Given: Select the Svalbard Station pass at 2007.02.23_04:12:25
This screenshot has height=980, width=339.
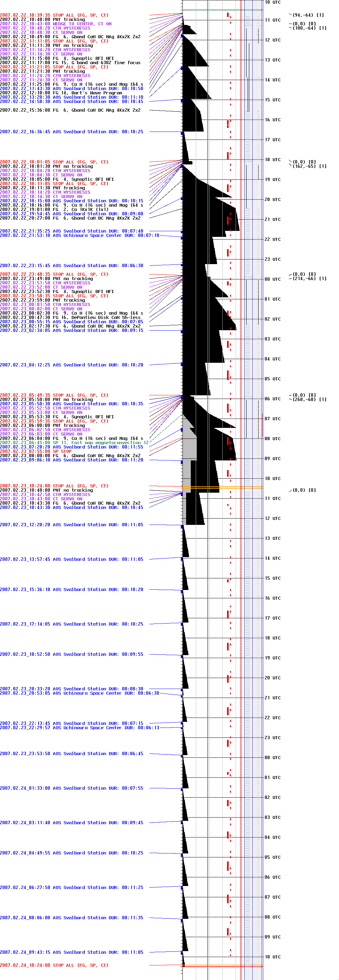Looking at the screenshot, I should pos(71,365).
